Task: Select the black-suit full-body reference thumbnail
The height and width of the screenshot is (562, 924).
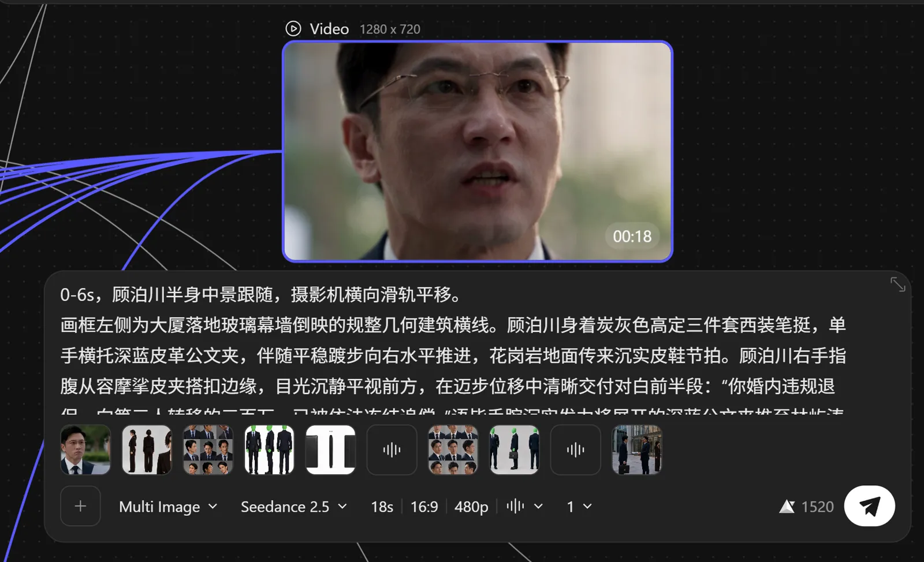Action: [147, 450]
